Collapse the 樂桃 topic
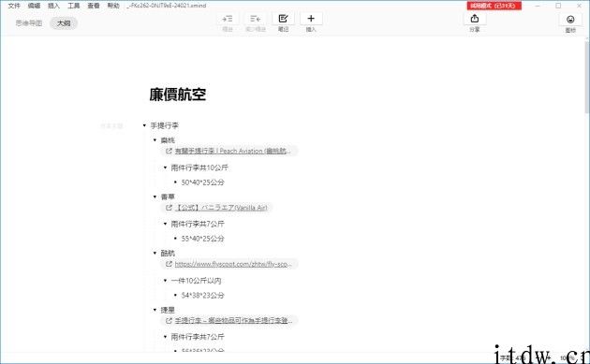The image size is (590, 364). tap(155, 140)
